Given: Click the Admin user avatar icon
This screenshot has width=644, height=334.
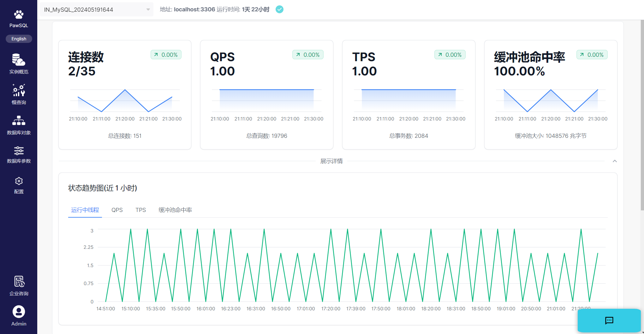Looking at the screenshot, I should click(19, 312).
